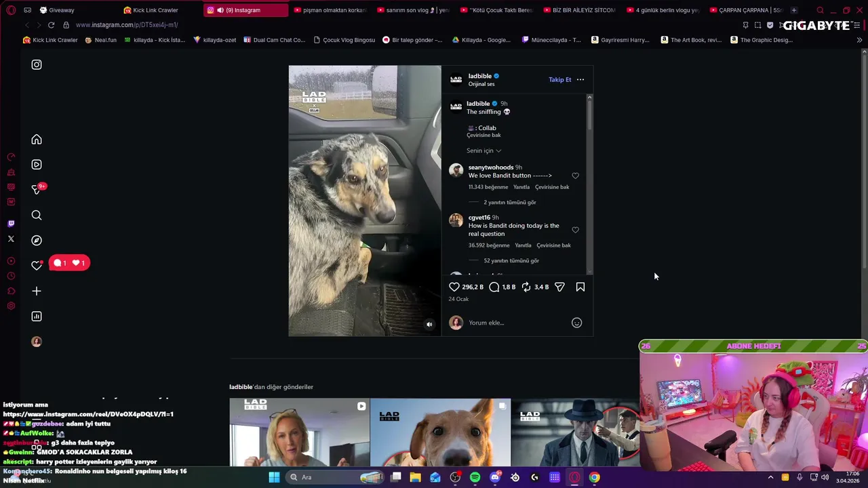
Task: Open Spotify from the taskbar
Action: pos(475,477)
